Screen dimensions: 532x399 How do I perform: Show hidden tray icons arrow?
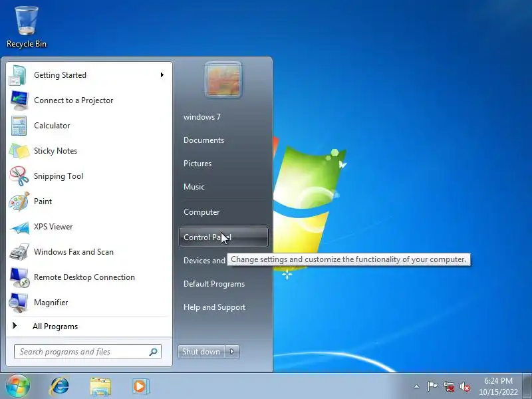[x=417, y=386]
